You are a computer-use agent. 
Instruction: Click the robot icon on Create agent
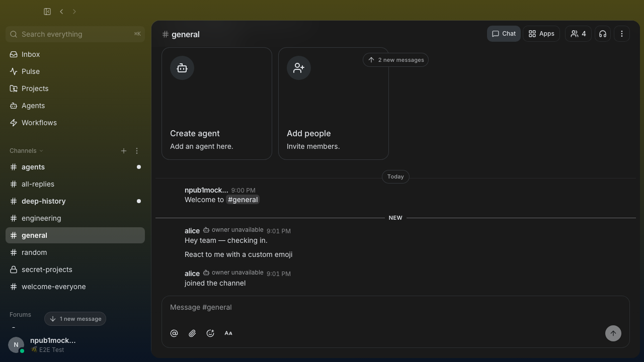pyautogui.click(x=182, y=68)
